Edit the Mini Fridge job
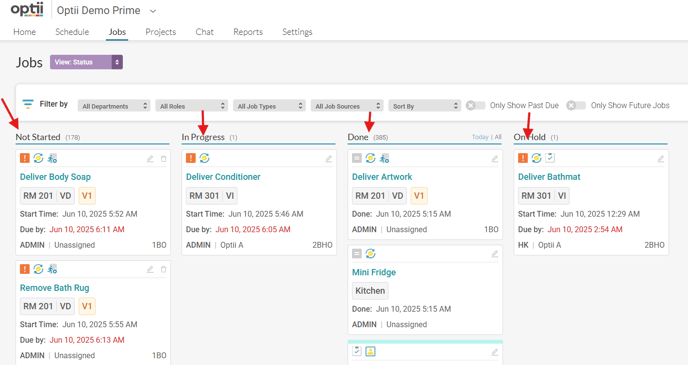This screenshot has height=365, width=688. pyautogui.click(x=494, y=254)
